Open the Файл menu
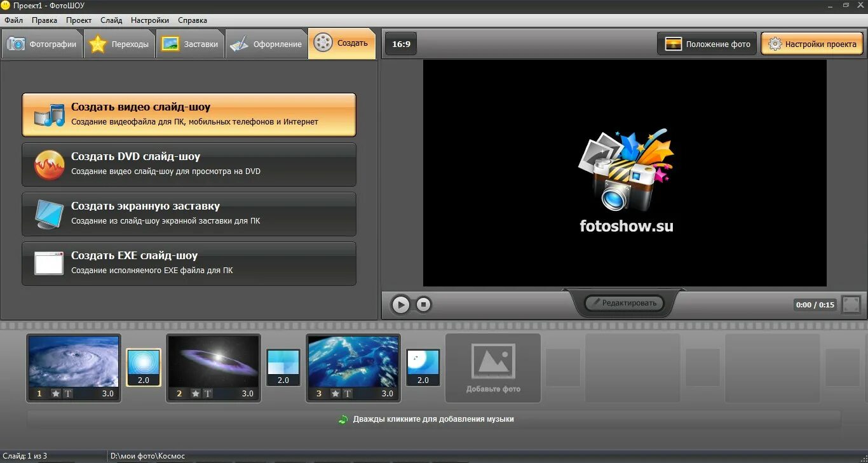 tap(13, 20)
